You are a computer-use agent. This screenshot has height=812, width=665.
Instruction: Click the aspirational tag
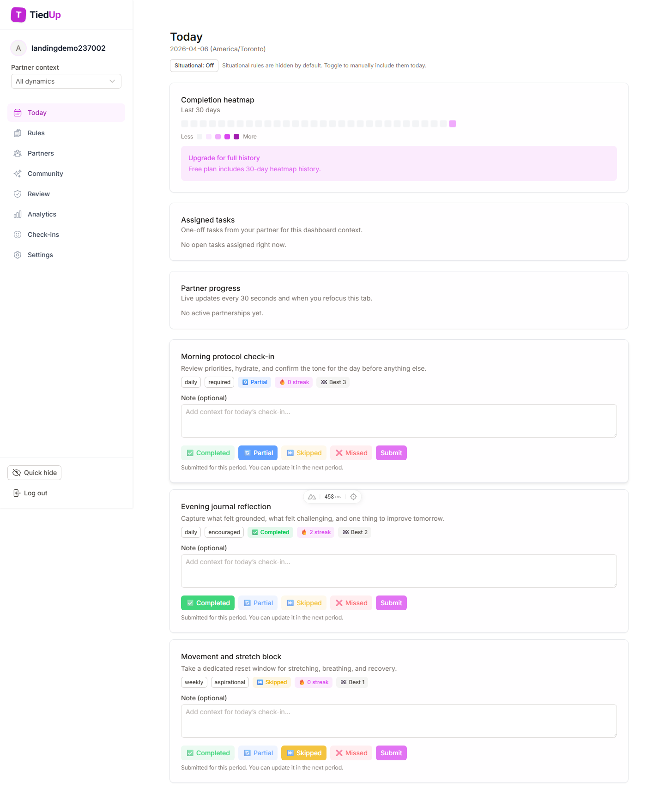pos(230,682)
